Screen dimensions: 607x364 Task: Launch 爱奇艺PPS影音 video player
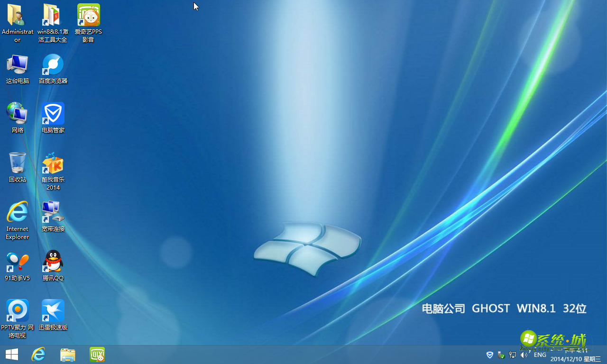click(88, 15)
